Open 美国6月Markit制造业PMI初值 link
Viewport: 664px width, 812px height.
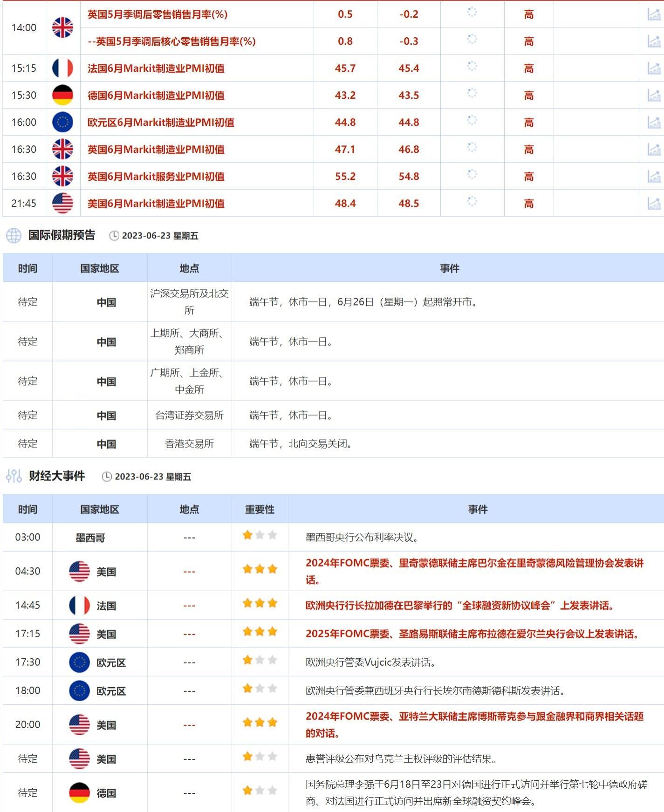point(156,204)
